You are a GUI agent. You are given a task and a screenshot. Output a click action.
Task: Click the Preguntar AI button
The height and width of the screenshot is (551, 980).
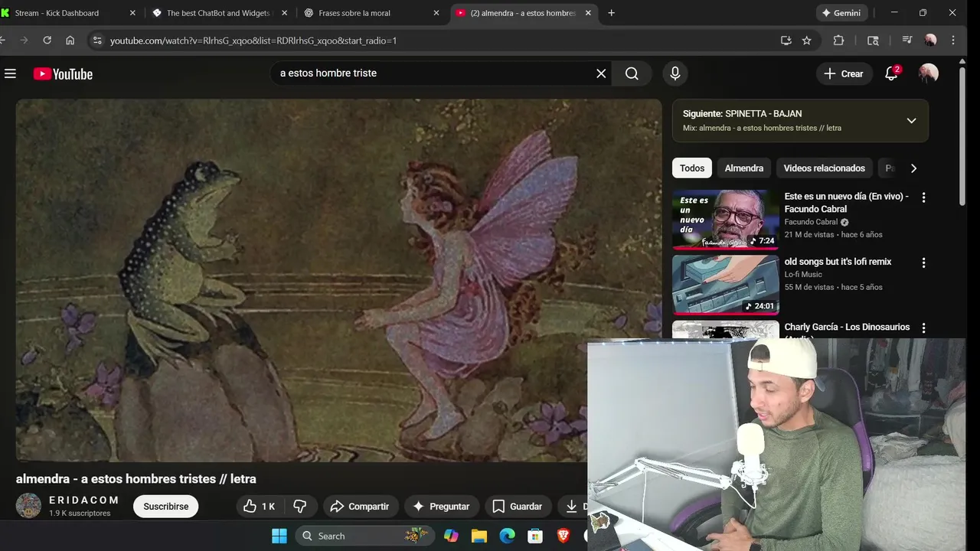[x=442, y=507]
